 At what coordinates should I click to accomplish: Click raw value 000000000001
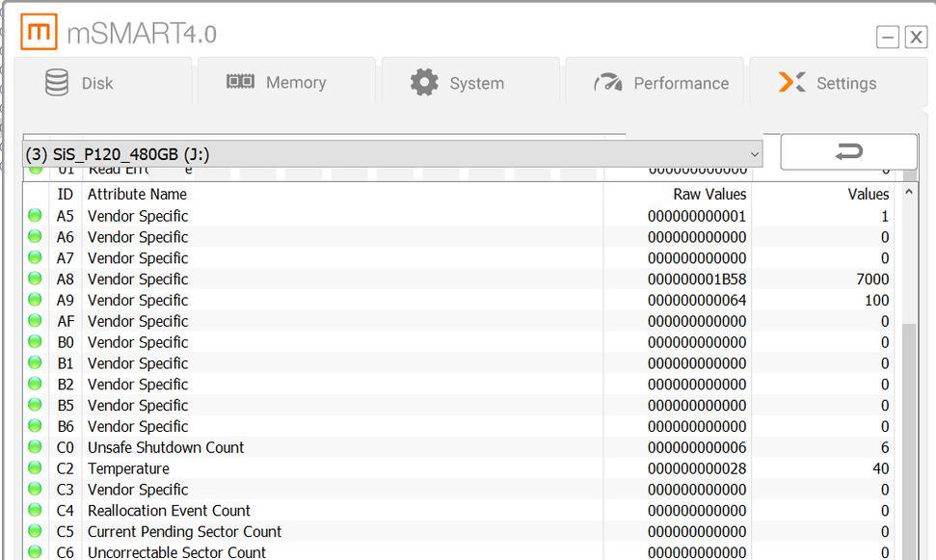pos(697,216)
